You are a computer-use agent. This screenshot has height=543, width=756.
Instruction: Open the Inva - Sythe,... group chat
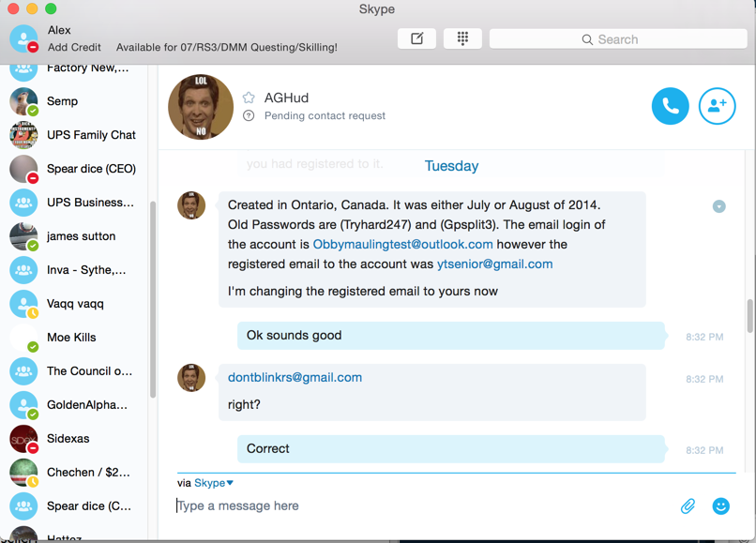[x=74, y=270]
